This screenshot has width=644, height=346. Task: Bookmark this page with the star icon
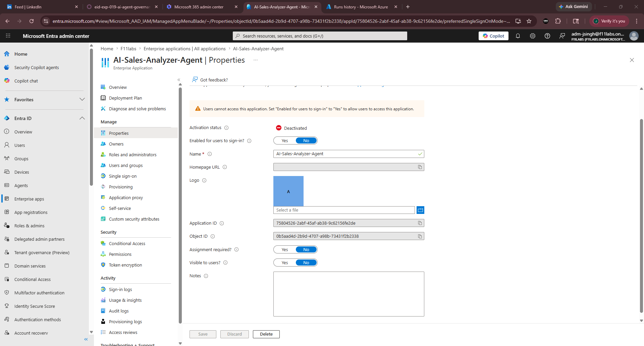point(529,21)
